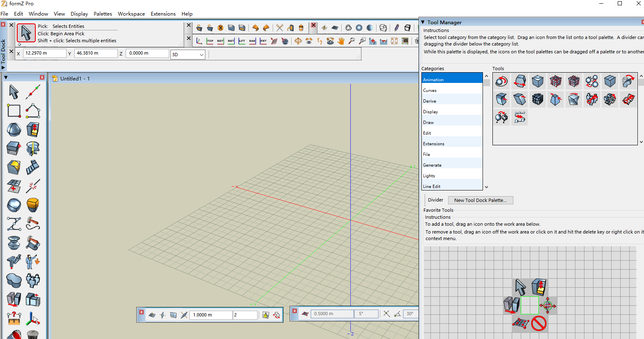Switch to left view (LFT) icon
Image resolution: width=644 pixels, height=339 pixels.
242,41
